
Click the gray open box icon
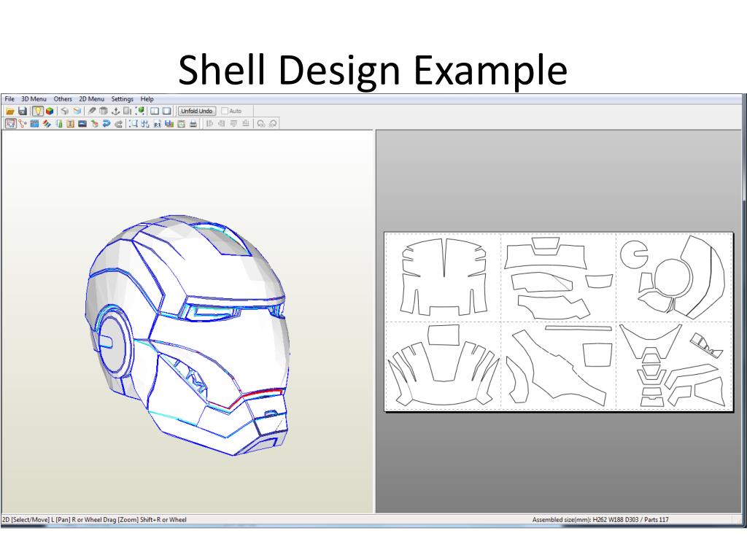coord(64,111)
